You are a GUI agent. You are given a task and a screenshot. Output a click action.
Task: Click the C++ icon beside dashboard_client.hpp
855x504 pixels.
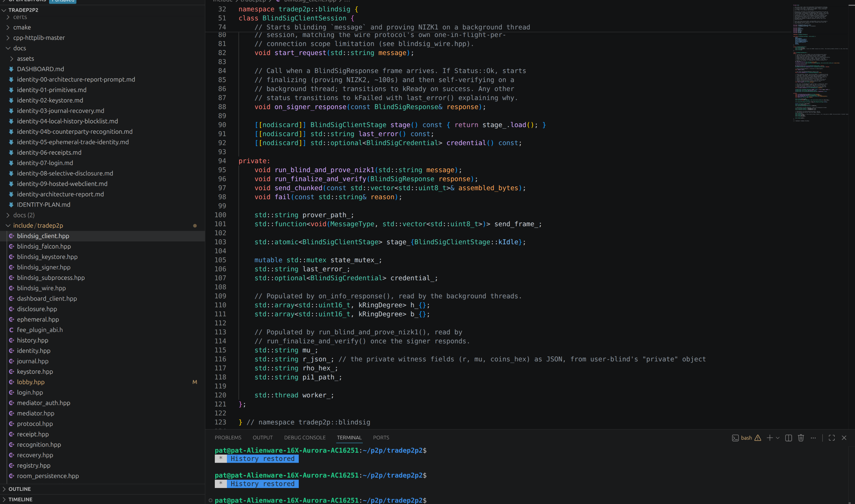pos(11,298)
